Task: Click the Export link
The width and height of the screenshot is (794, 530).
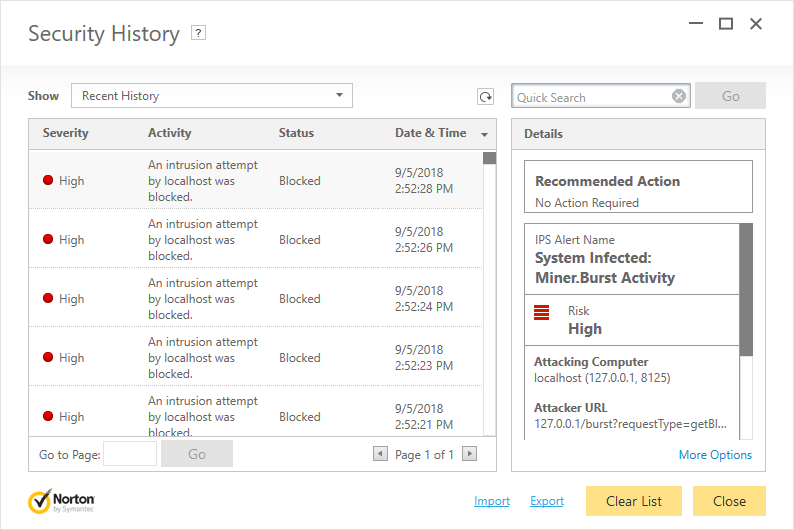Action: pos(547,501)
